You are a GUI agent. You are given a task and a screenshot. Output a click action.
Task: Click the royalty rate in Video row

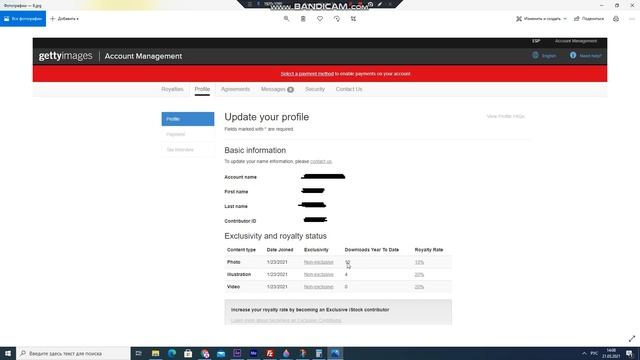[419, 287]
